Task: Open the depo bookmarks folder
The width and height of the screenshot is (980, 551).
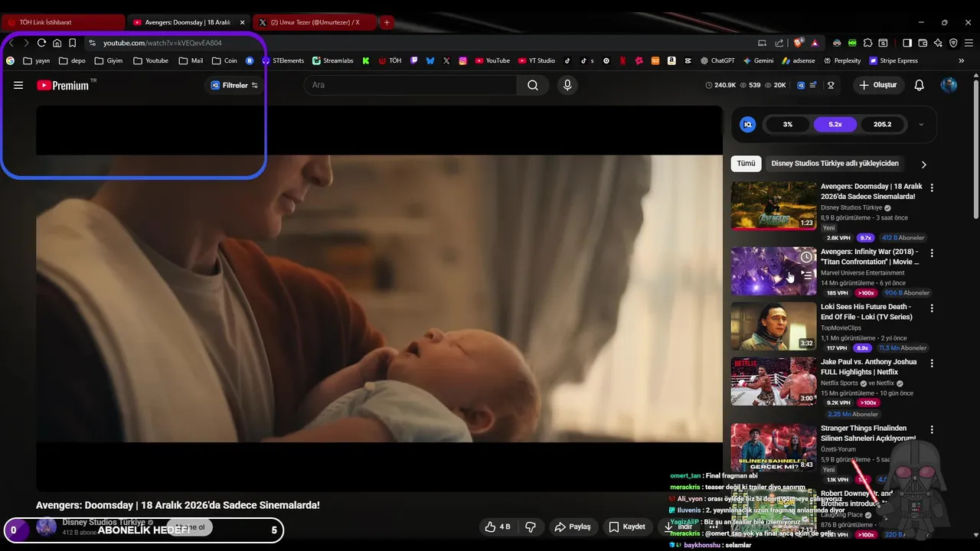Action: coord(72,60)
